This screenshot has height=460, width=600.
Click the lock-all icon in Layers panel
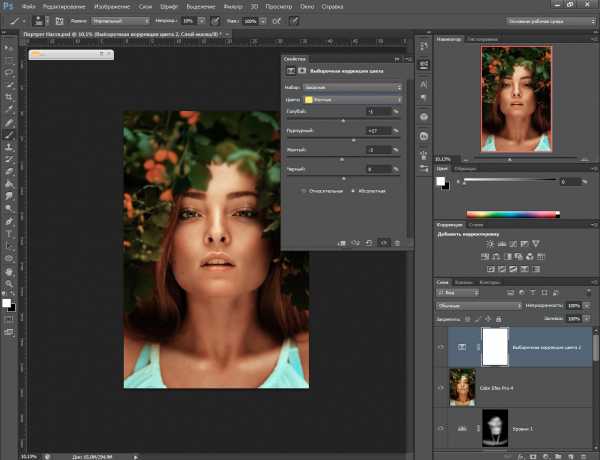tap(500, 318)
